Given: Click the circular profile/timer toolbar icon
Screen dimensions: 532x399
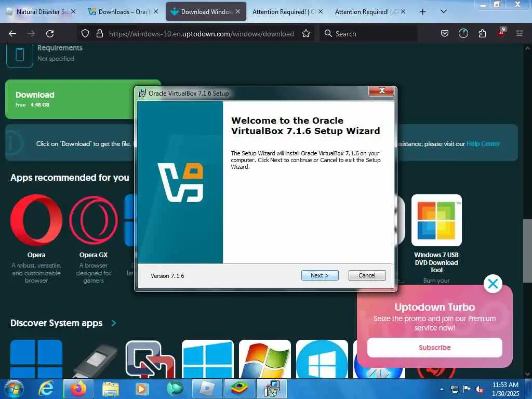Looking at the screenshot, I should [463, 33].
